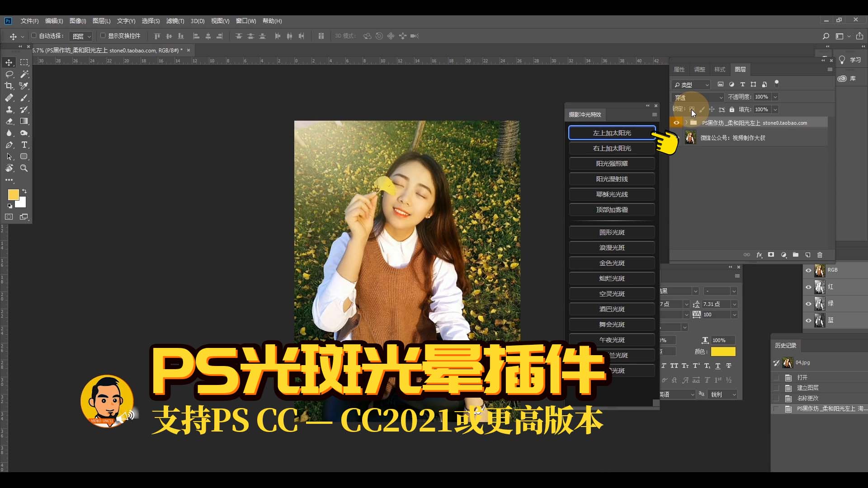The image size is (868, 488).
Task: Open the 不透明度 100% dropdown
Action: [775, 97]
